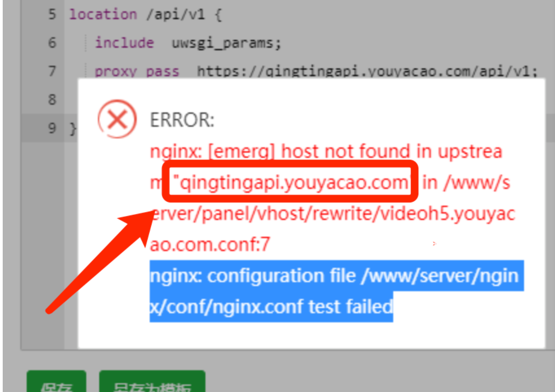The image size is (555, 392).
Task: Click highlighted "nginx: configuration file" text
Action: coord(252,276)
